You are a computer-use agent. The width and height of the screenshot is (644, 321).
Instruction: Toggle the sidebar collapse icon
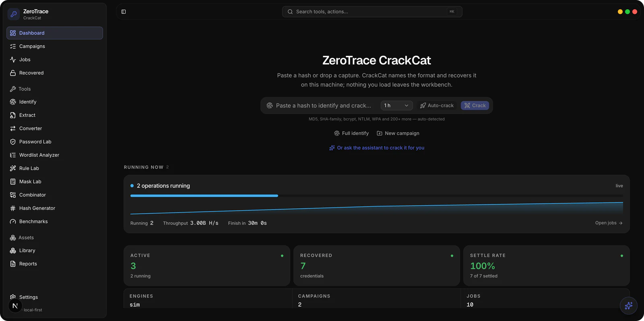pos(124,12)
